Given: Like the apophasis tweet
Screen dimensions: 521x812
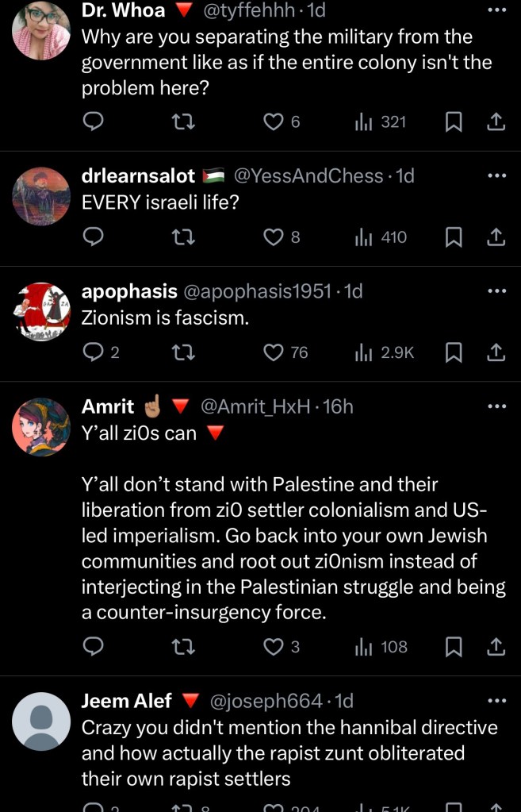Looking at the screenshot, I should [274, 352].
